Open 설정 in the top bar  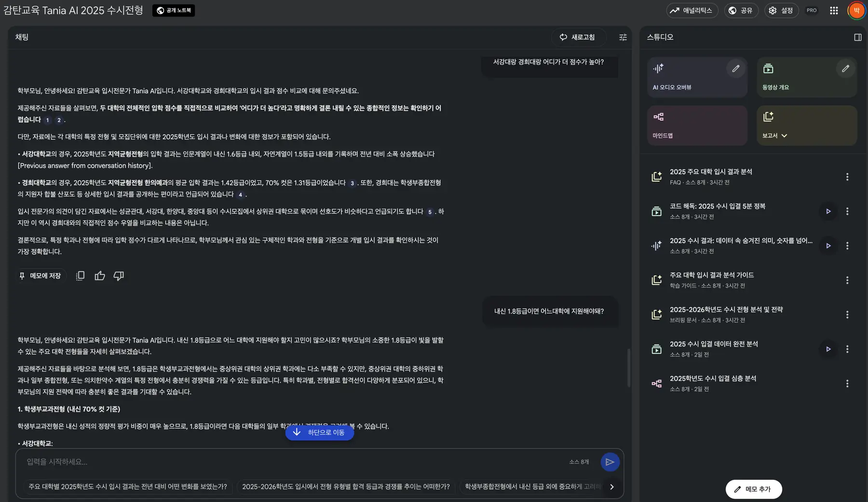click(781, 11)
